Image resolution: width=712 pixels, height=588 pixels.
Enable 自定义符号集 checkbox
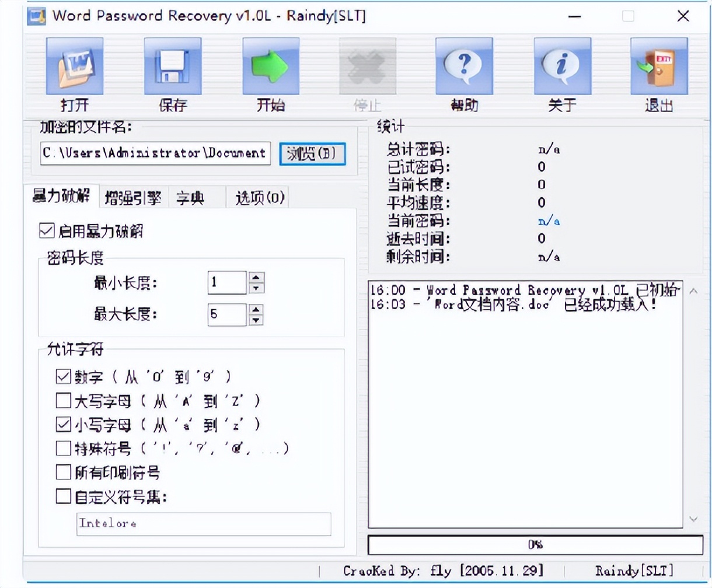[x=63, y=496]
